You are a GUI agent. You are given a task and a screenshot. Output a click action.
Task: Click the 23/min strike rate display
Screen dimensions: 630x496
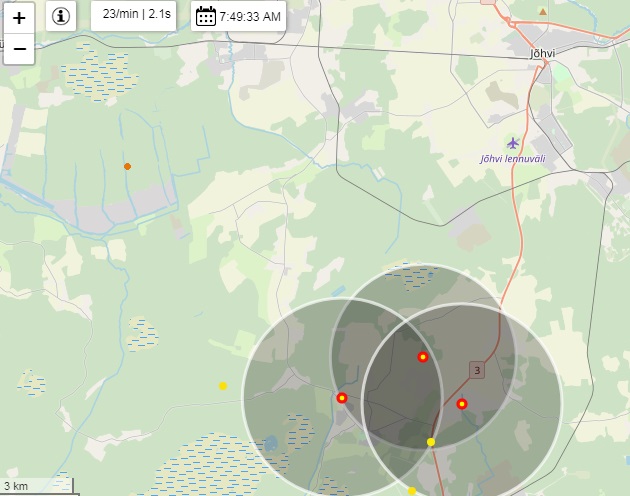point(136,15)
